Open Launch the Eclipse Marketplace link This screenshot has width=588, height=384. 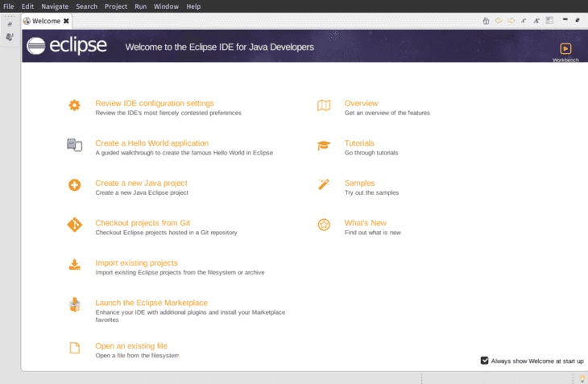151,303
